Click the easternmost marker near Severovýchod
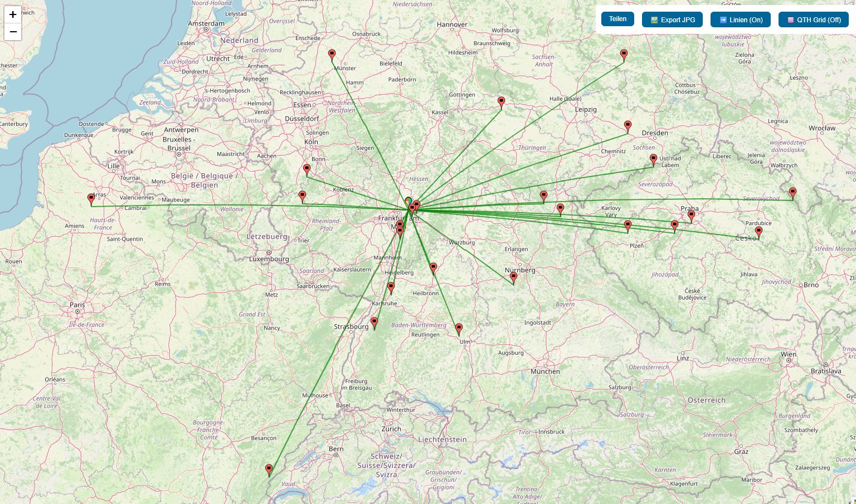The height and width of the screenshot is (504, 856). pos(792,193)
